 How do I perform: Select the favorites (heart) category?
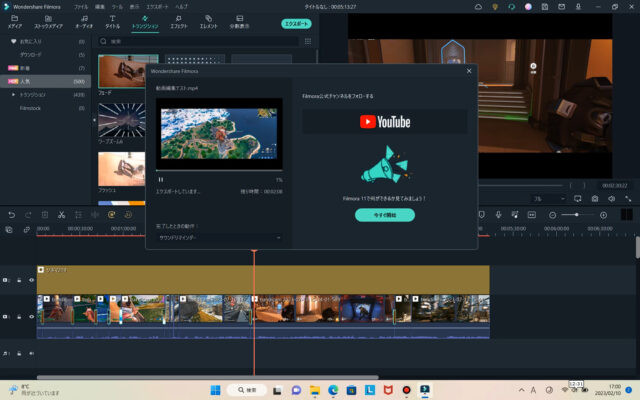tap(45, 42)
